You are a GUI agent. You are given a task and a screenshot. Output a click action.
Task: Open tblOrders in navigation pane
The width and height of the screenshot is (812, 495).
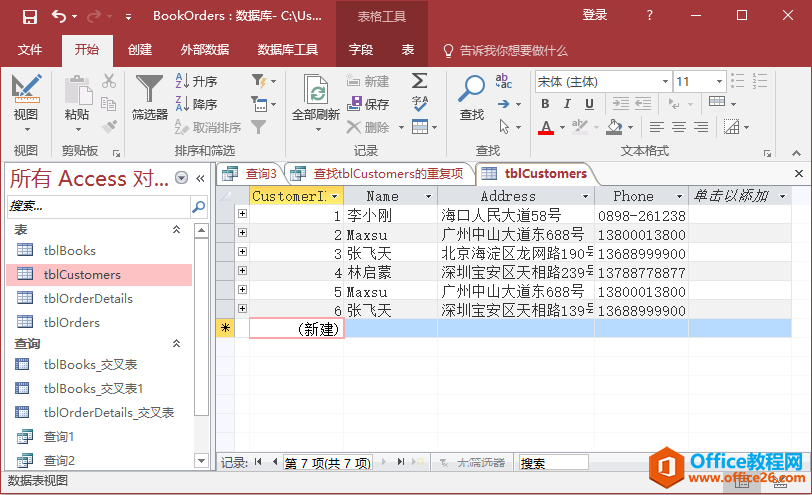pos(71,323)
